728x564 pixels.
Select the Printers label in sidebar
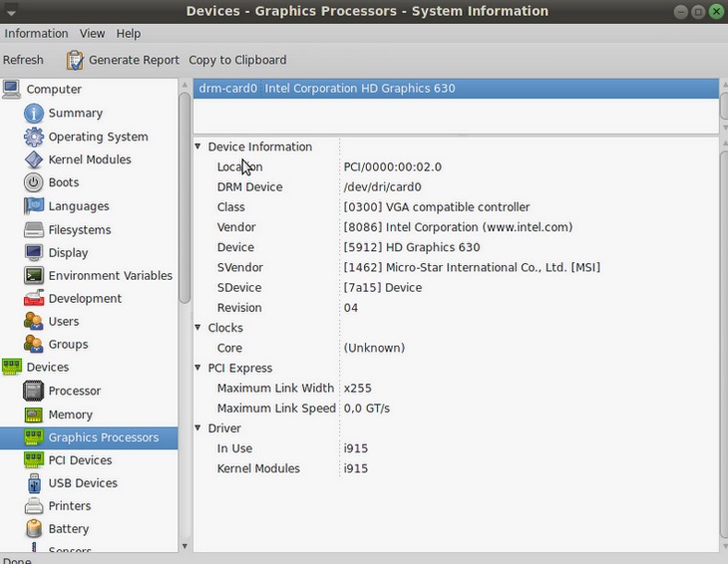point(69,506)
